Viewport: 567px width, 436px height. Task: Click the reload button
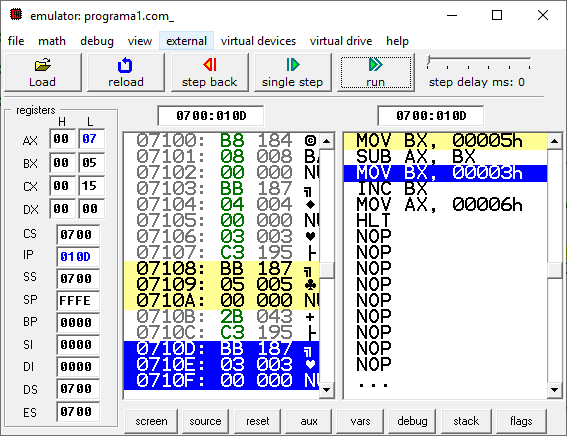click(125, 72)
